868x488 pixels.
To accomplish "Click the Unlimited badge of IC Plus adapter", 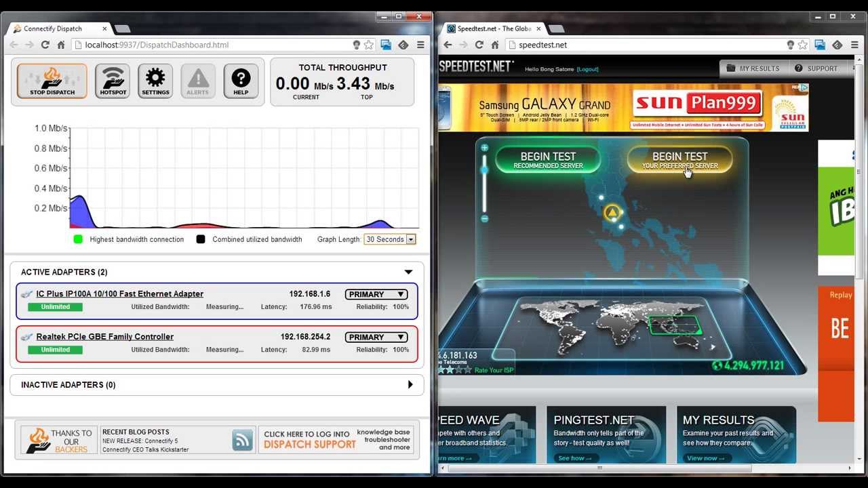I will click(55, 307).
